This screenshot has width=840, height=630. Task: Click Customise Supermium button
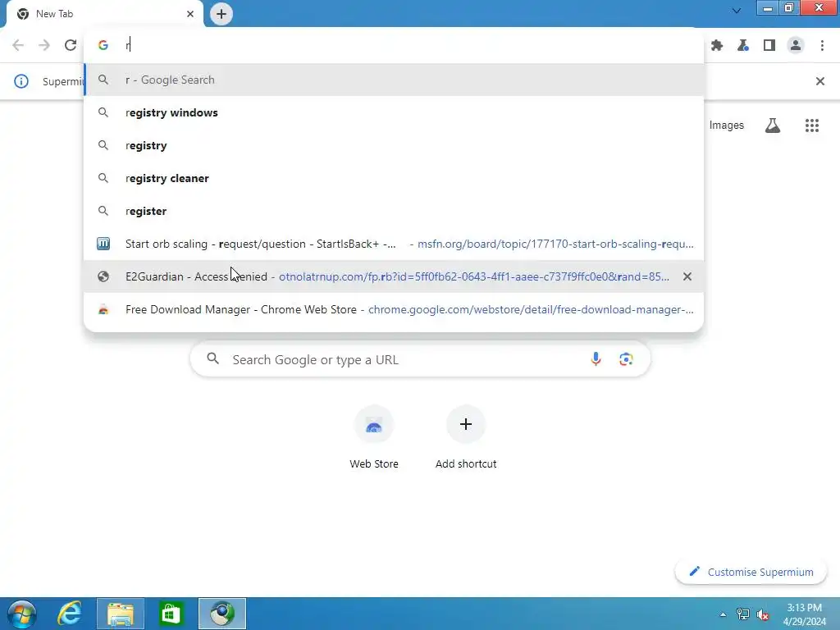tap(751, 572)
